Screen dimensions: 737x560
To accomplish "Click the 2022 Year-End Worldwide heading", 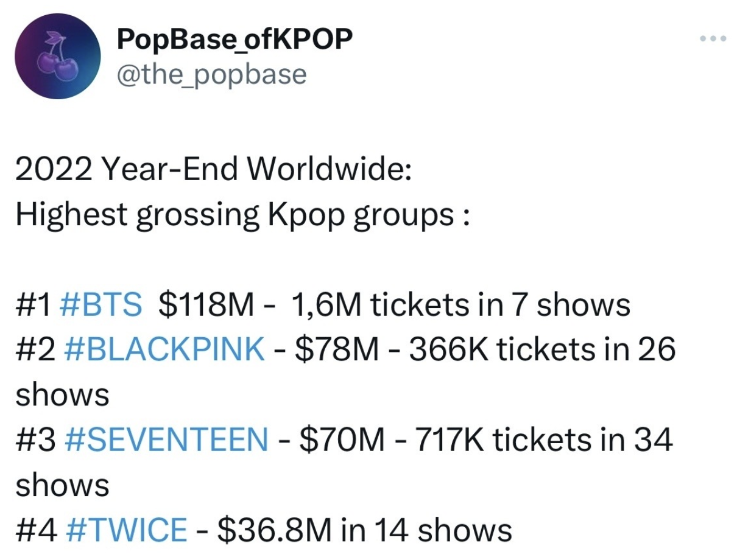I will [x=213, y=169].
